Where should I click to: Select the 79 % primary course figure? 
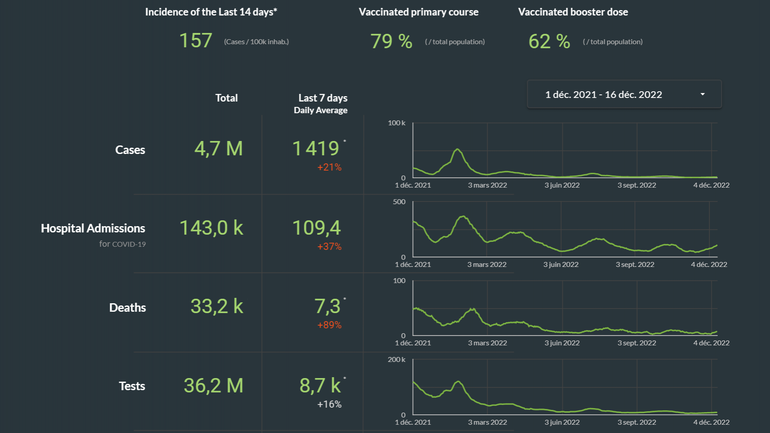click(391, 41)
